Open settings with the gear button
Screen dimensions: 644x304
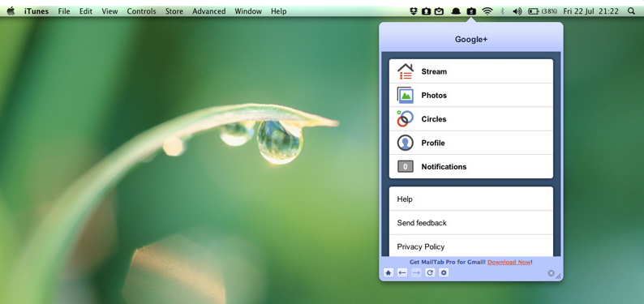point(444,273)
